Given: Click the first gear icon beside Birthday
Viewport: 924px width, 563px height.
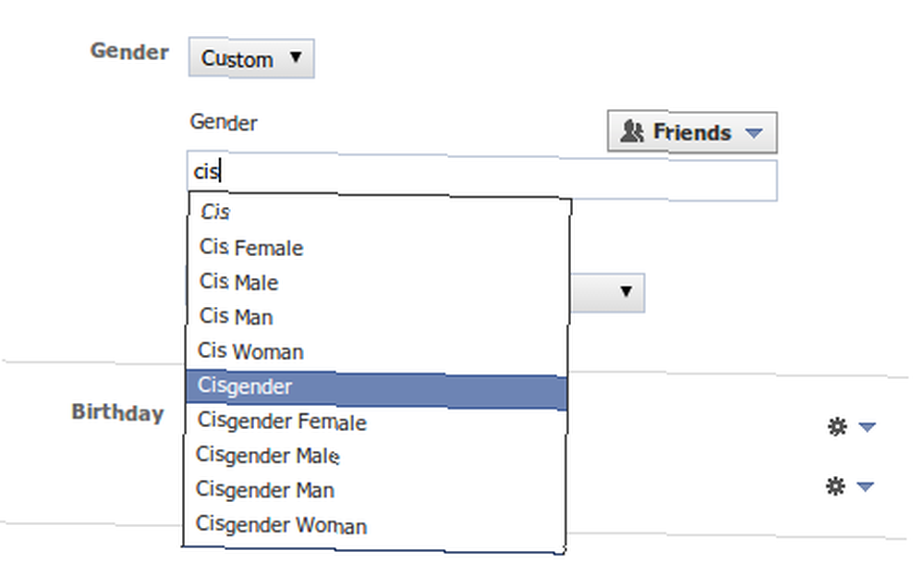Looking at the screenshot, I should 837,426.
